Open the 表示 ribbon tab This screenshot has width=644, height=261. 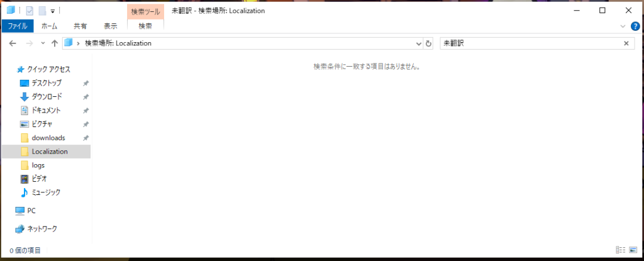111,26
